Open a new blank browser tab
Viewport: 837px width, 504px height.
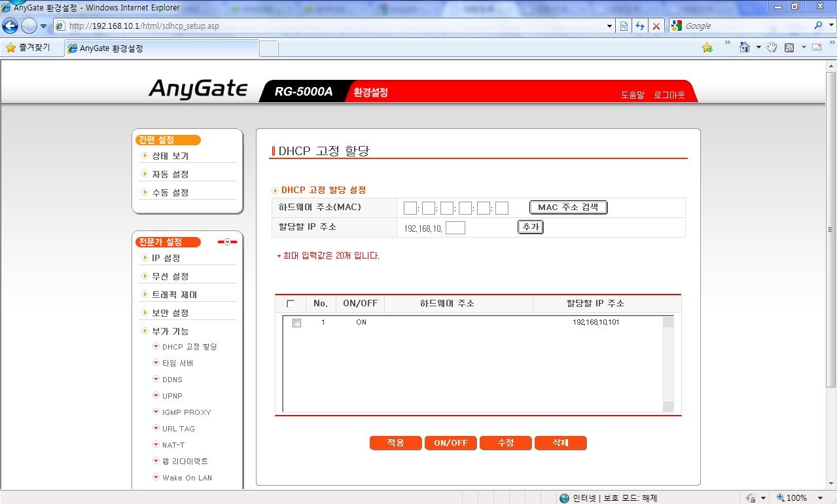tap(269, 48)
